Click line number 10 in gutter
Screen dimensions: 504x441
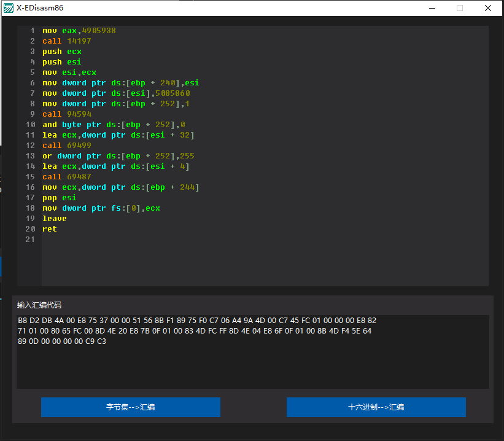[30, 125]
